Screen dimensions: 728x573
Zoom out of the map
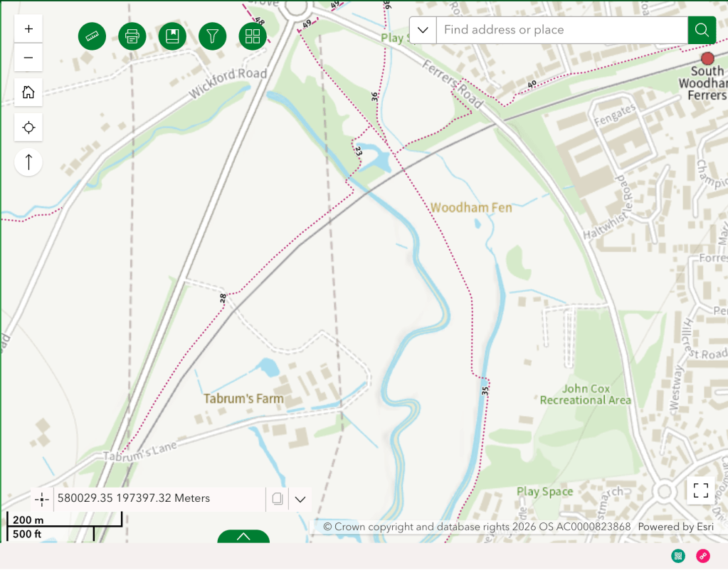[28, 58]
